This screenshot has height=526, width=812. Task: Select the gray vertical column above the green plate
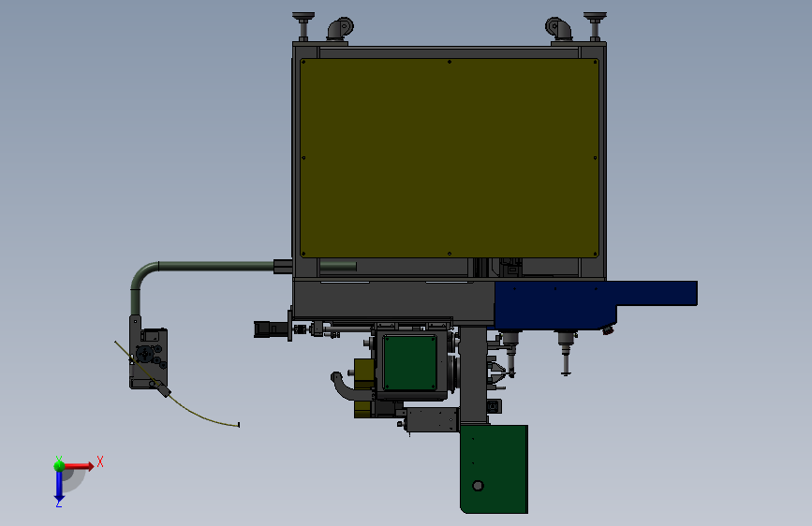pyautogui.click(x=473, y=375)
